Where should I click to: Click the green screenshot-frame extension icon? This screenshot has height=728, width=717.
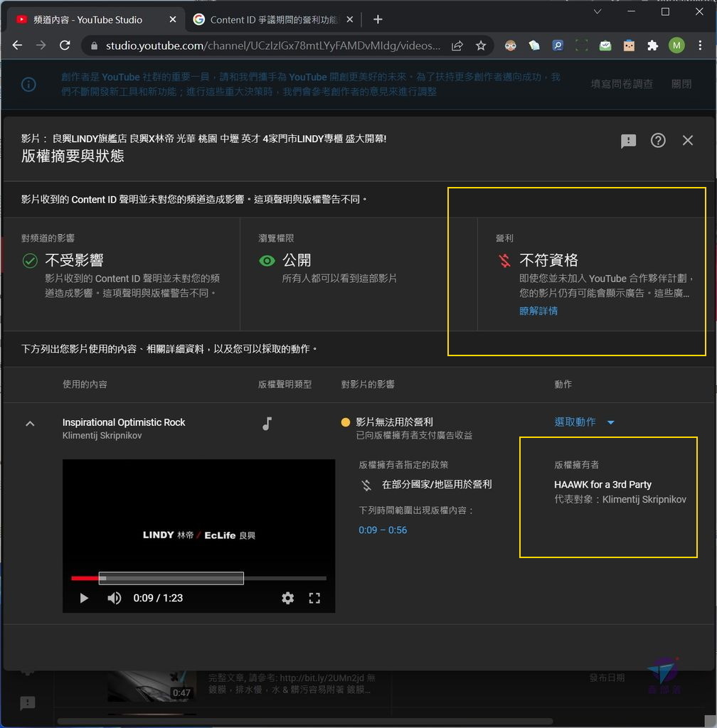(581, 45)
